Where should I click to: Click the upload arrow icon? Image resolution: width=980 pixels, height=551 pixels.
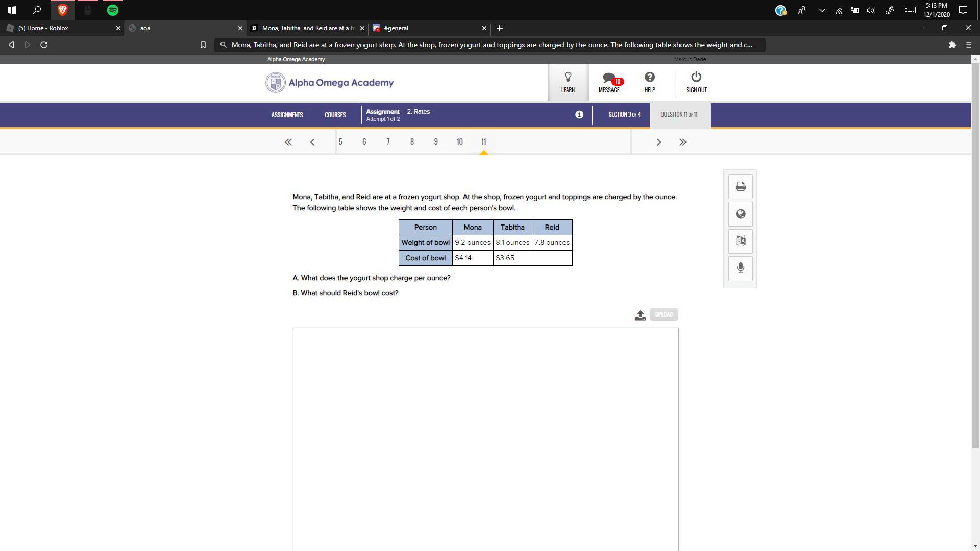pyautogui.click(x=640, y=315)
